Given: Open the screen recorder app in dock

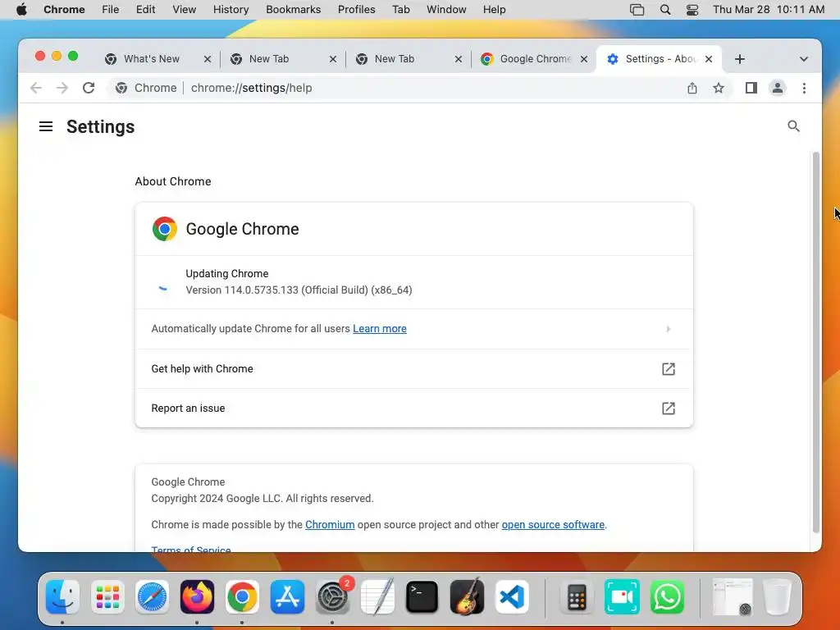Looking at the screenshot, I should 622,596.
